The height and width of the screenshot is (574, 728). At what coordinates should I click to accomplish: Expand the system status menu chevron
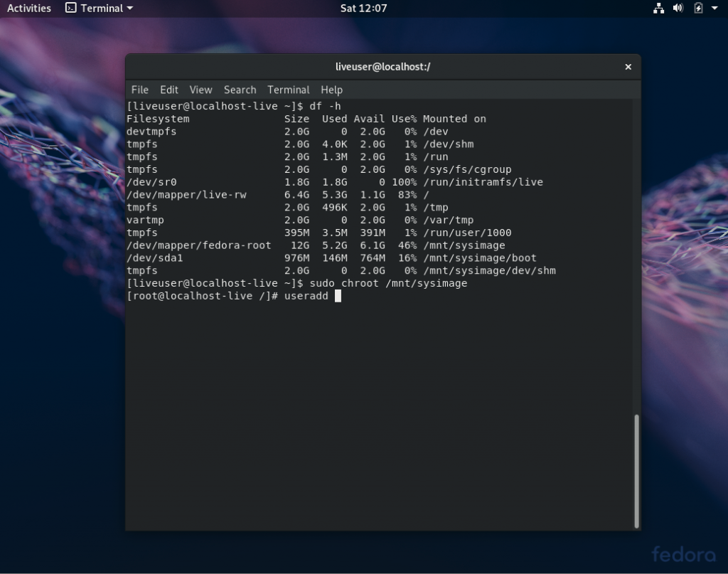pyautogui.click(x=714, y=8)
